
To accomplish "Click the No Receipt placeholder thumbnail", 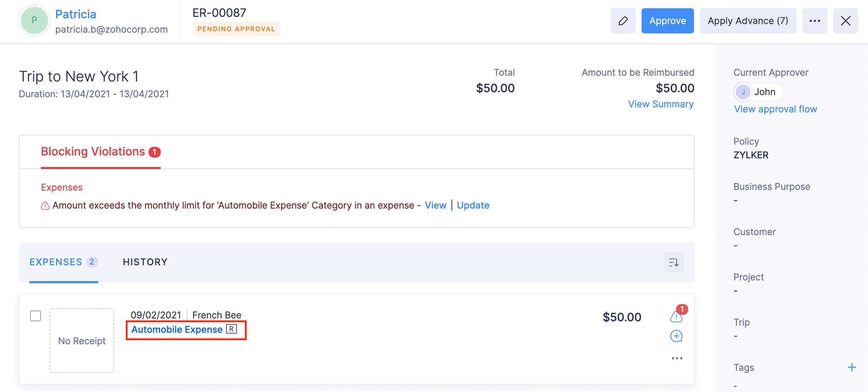I will coord(82,341).
